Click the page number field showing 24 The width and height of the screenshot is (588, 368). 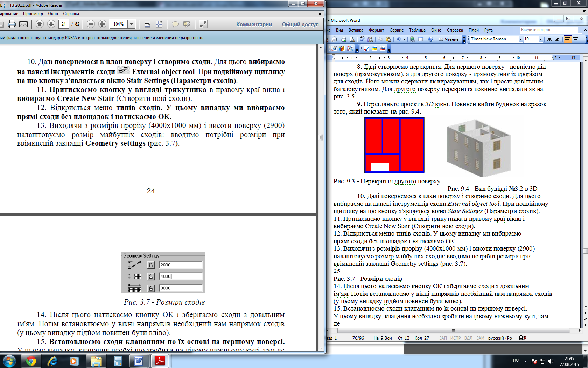pos(63,24)
